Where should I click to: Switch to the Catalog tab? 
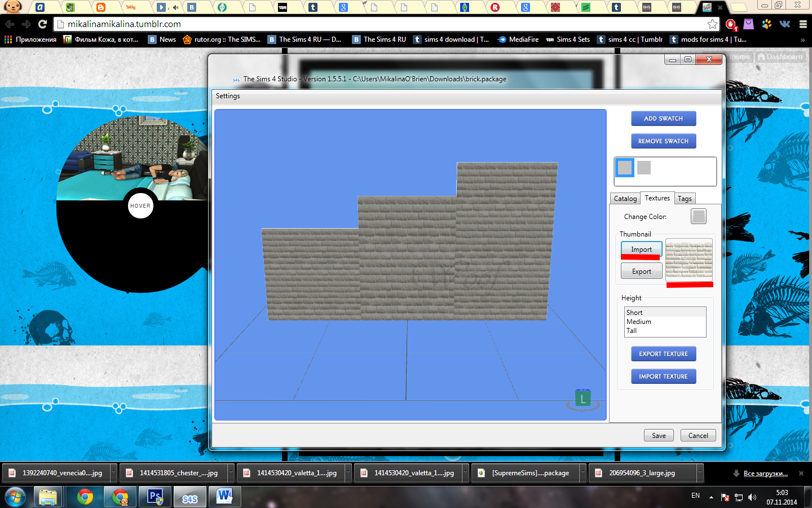(x=625, y=199)
